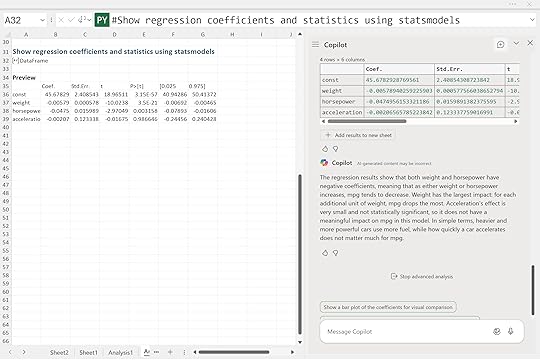Like the regression explanation text response

click(x=325, y=253)
